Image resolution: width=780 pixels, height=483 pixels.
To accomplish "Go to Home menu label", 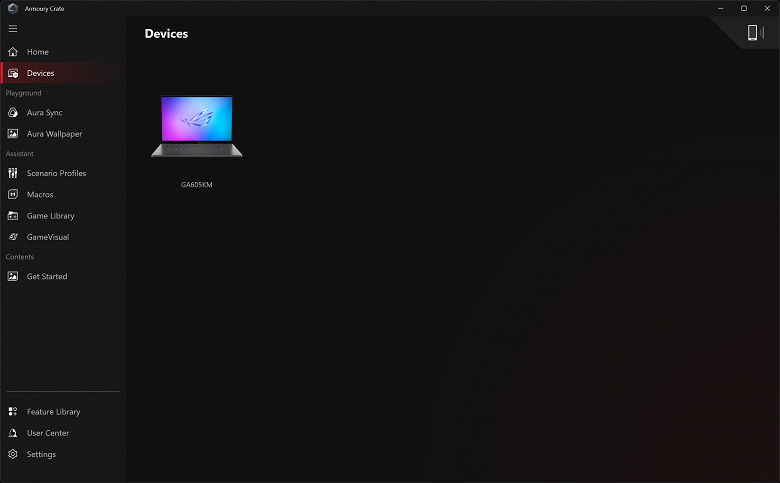I will [38, 52].
